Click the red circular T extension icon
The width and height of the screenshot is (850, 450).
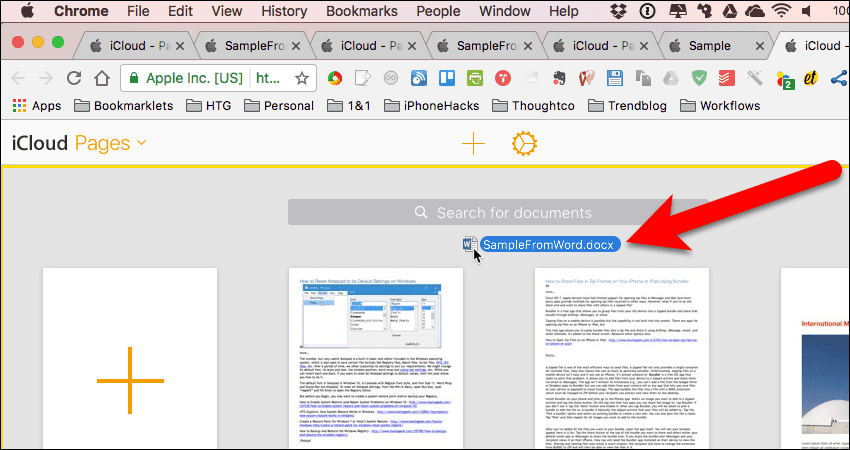[503, 79]
